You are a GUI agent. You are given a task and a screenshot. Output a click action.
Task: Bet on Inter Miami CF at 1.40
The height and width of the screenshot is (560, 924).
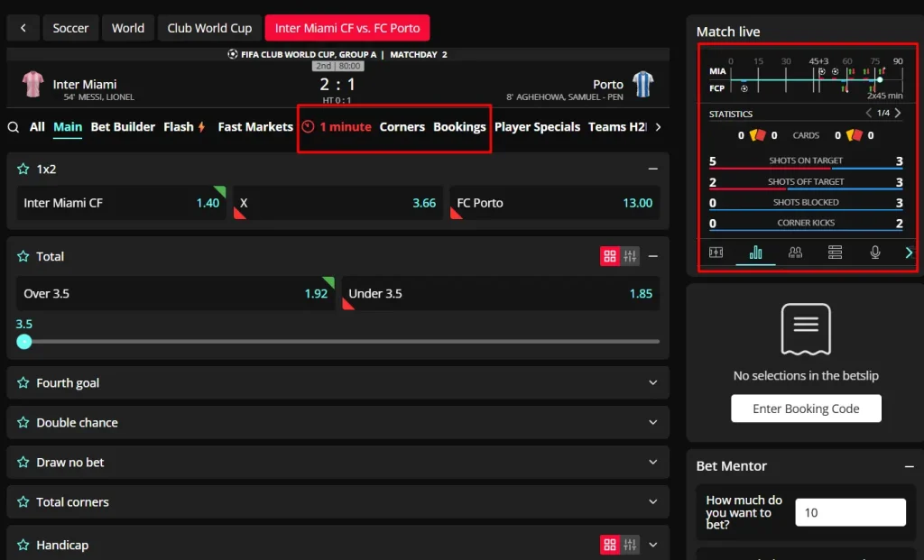coord(121,203)
